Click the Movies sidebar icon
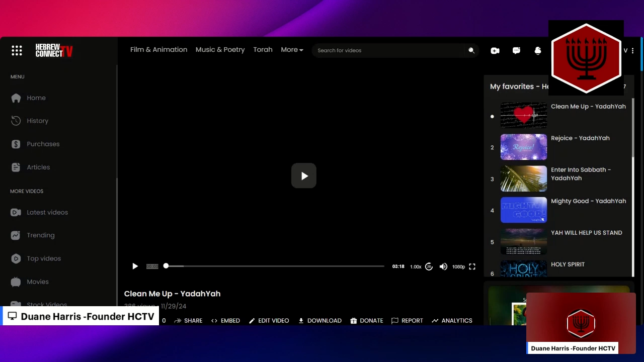Screen dimensions: 644x362 pos(16,282)
